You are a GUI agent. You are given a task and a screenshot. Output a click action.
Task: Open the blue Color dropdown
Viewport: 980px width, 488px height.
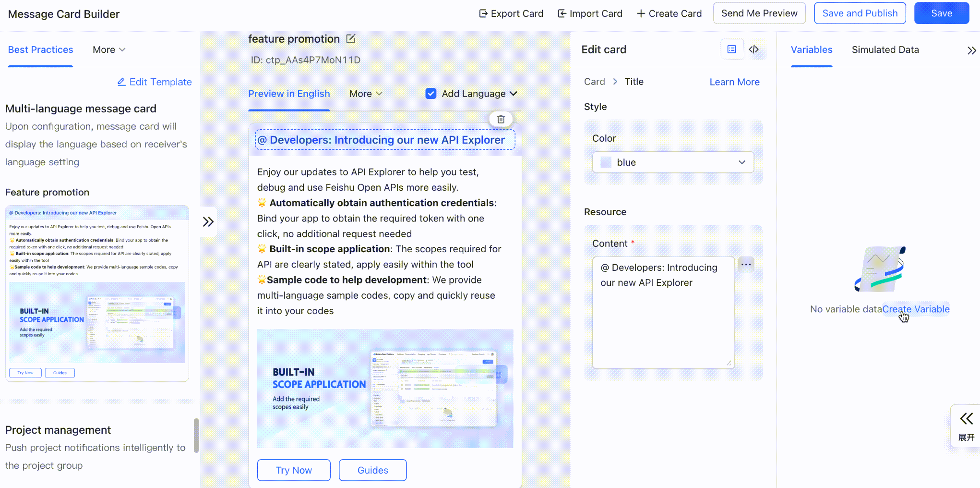pos(673,162)
